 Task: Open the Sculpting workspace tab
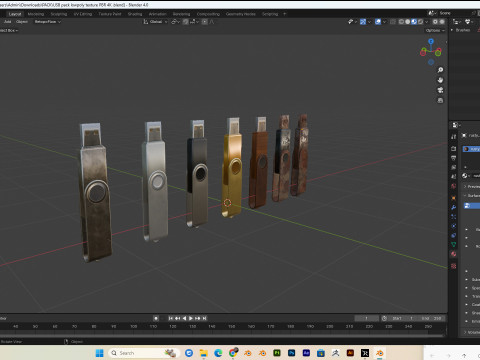(x=59, y=14)
